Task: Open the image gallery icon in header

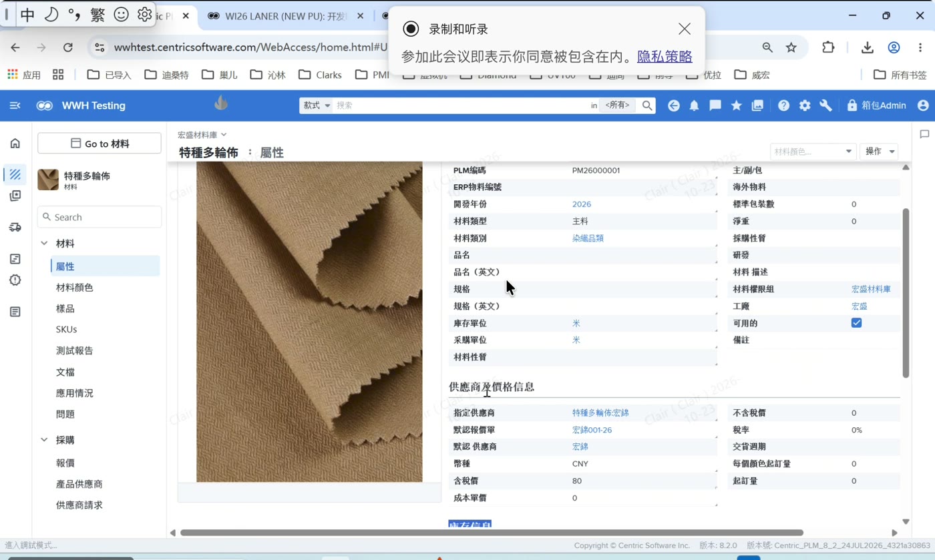Action: point(757,105)
